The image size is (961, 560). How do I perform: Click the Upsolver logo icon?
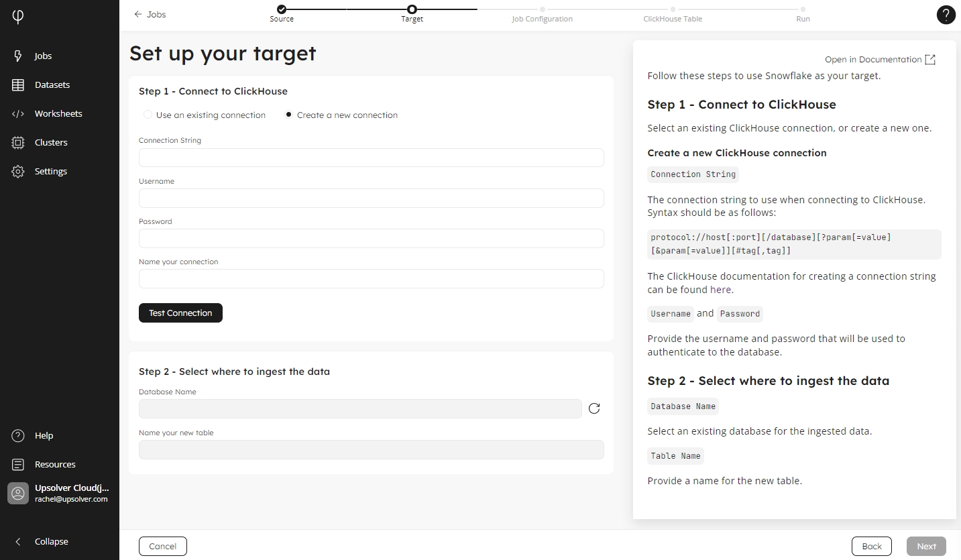(18, 17)
